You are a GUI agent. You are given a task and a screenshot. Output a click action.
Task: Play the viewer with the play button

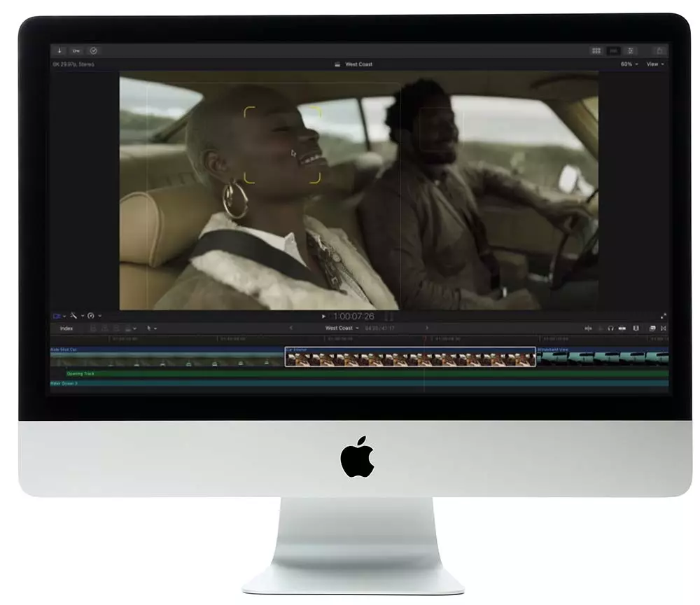tap(323, 316)
